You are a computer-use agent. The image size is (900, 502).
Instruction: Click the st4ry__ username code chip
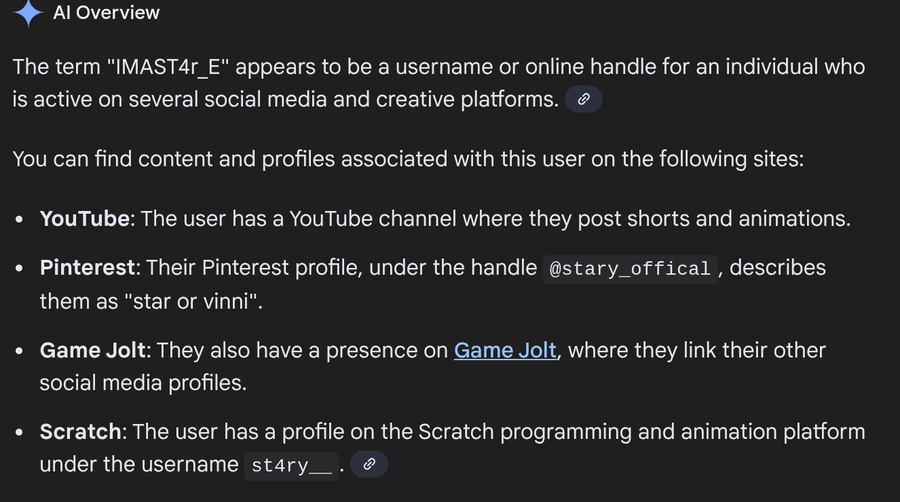click(291, 465)
